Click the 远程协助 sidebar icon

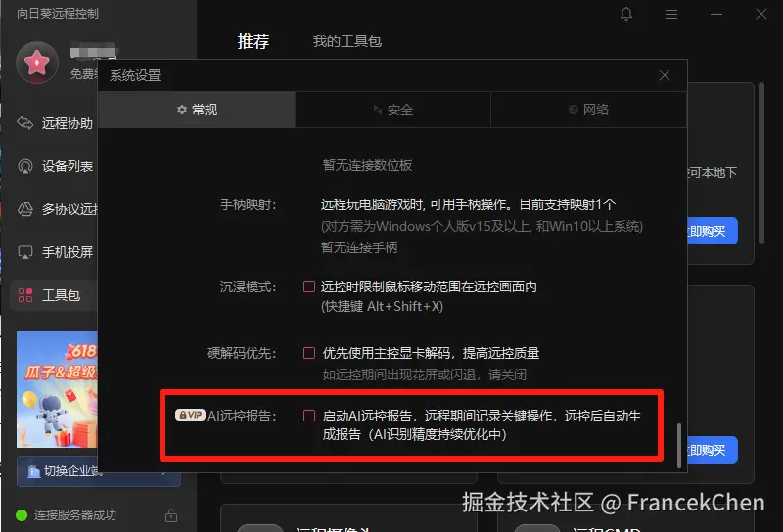25,123
